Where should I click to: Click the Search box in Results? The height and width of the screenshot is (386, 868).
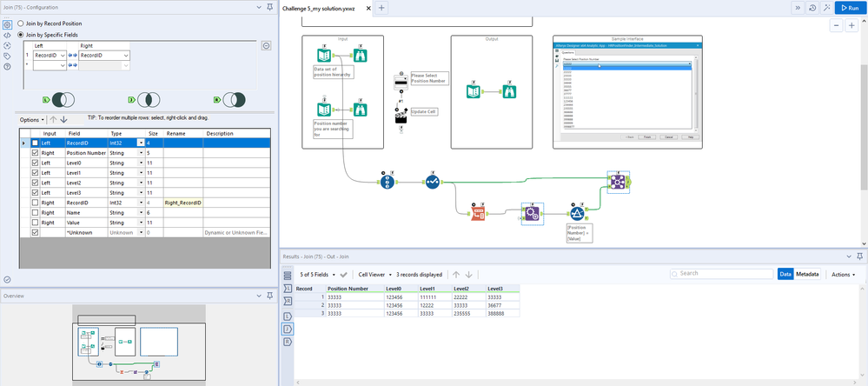tap(723, 274)
